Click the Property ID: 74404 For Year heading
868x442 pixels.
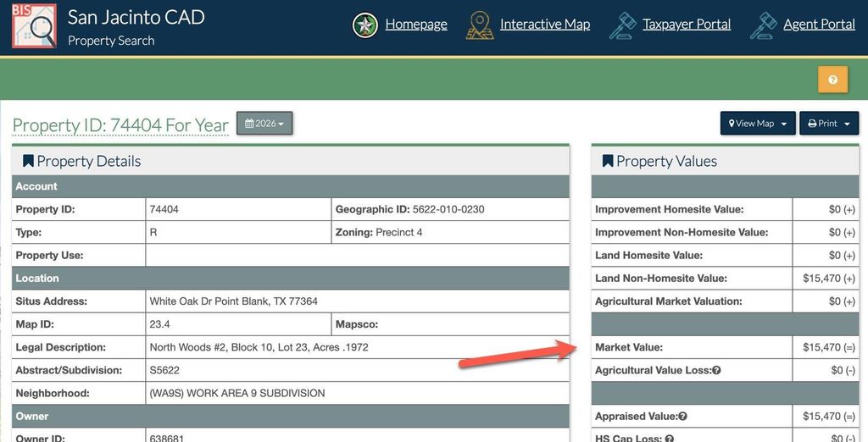(120, 125)
